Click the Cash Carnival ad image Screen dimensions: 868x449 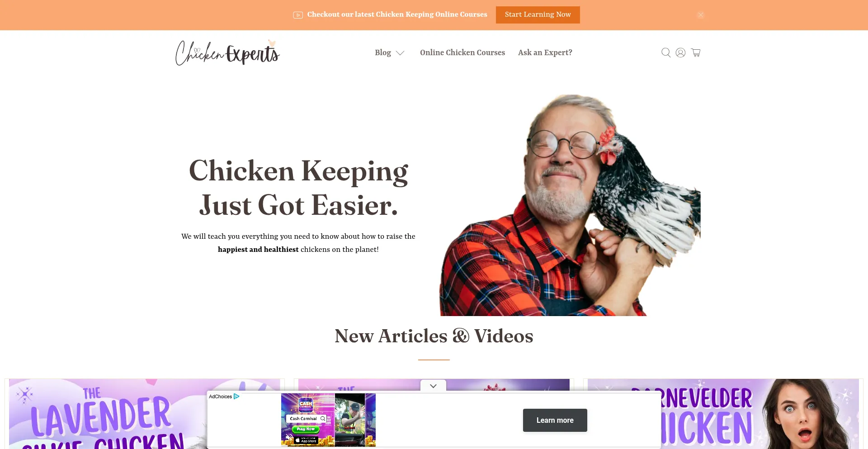328,420
